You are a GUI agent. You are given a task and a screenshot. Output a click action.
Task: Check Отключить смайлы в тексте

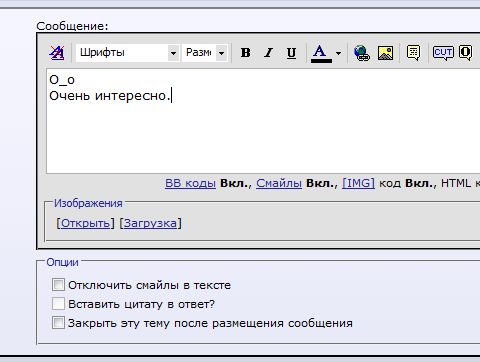click(58, 285)
